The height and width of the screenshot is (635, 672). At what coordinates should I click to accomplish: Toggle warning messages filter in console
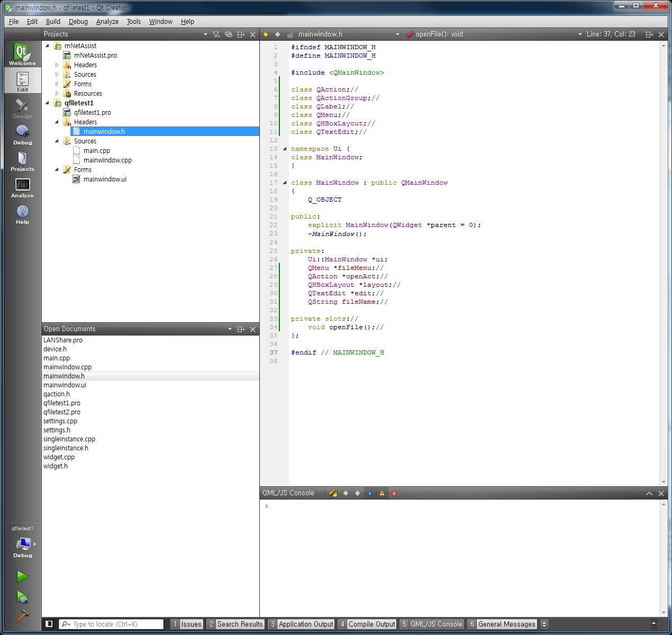click(x=382, y=493)
